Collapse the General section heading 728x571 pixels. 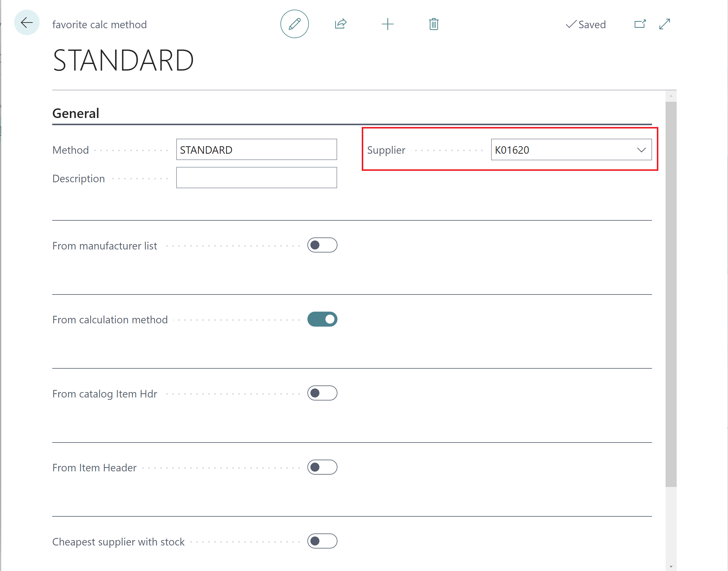click(x=76, y=113)
